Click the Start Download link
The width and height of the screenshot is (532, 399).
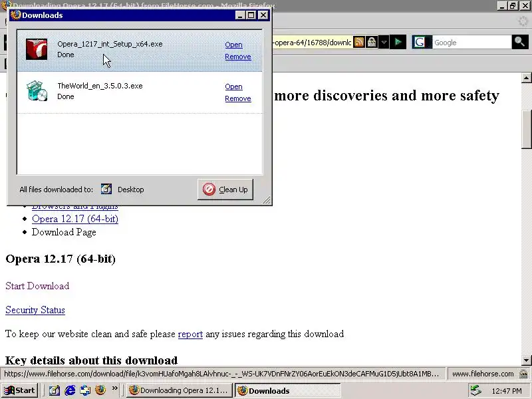click(x=37, y=286)
